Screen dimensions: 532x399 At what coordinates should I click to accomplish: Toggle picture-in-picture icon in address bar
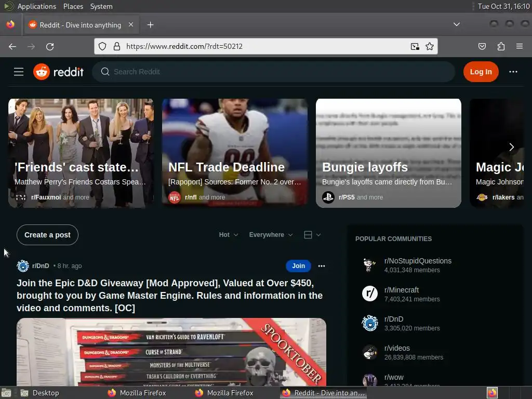[x=415, y=46]
